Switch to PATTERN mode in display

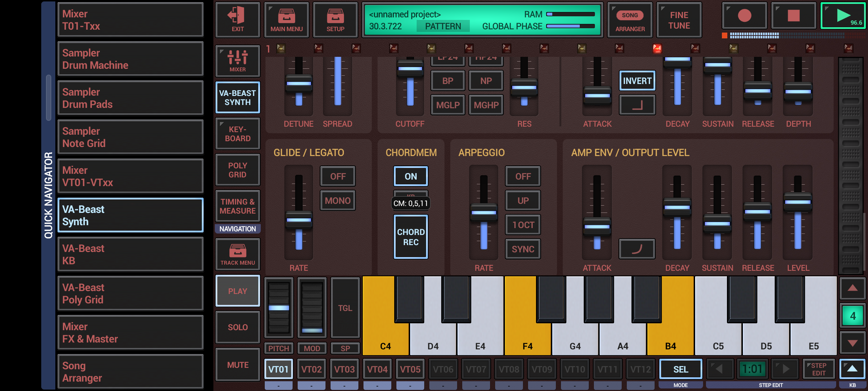click(443, 26)
